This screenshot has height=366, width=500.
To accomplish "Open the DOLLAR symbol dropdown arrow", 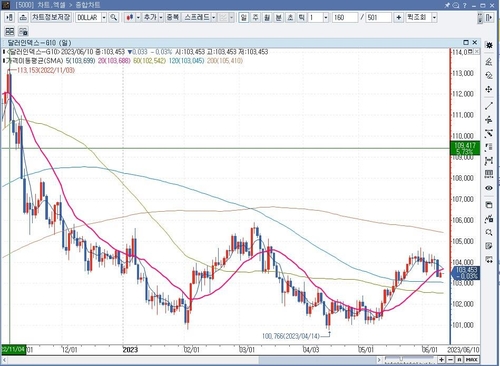I will (x=104, y=17).
